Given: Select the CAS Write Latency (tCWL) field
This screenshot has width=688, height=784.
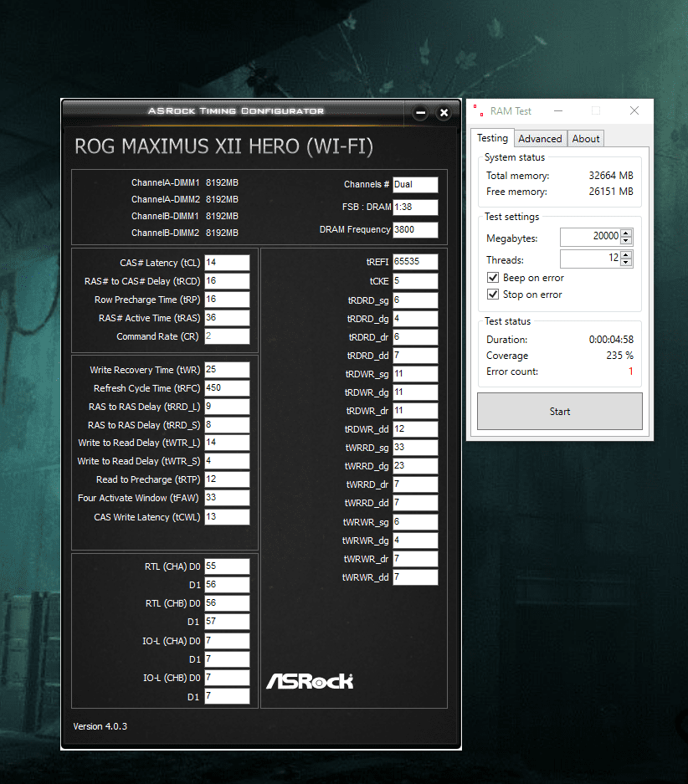Looking at the screenshot, I should tap(227, 517).
